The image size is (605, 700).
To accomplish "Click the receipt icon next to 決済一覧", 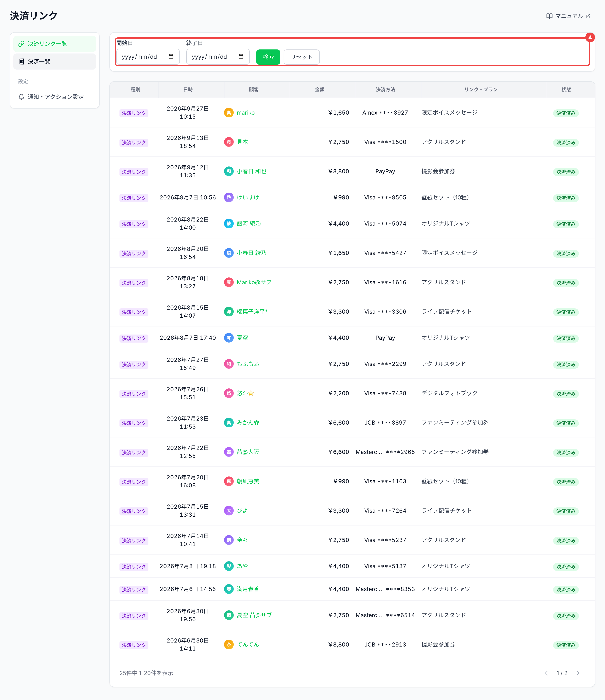I will [x=21, y=62].
